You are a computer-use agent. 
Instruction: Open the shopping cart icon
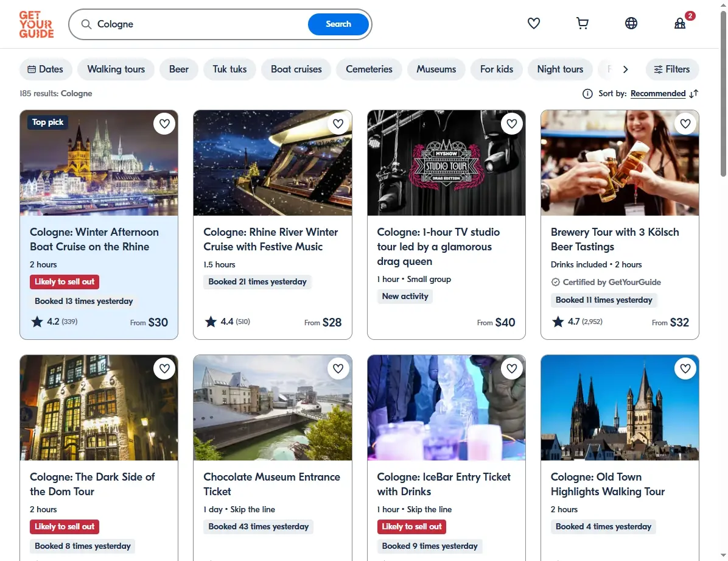[x=582, y=23]
